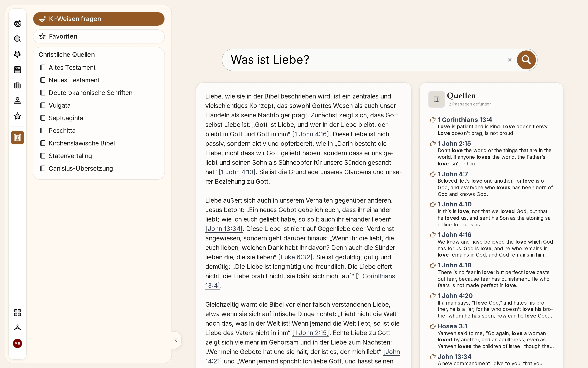Open the star icon in left rail
588x368 pixels.
coord(17,116)
